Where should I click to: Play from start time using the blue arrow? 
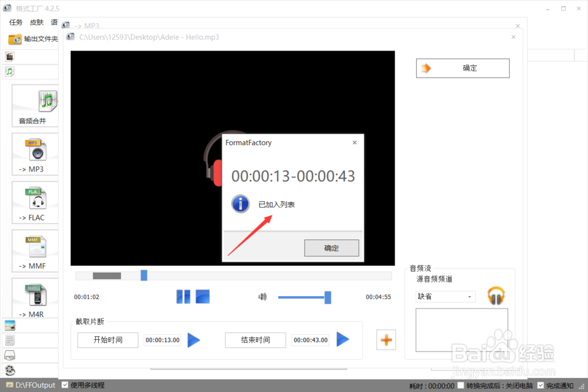(x=193, y=340)
